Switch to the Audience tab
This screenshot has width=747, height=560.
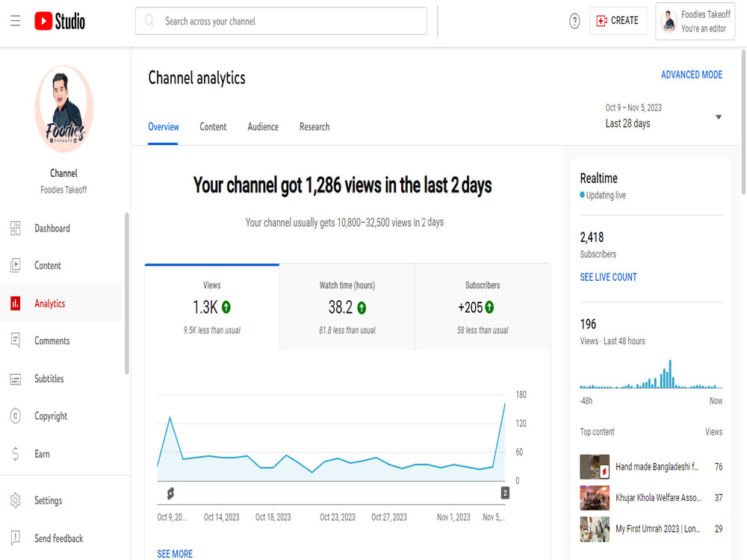(262, 127)
